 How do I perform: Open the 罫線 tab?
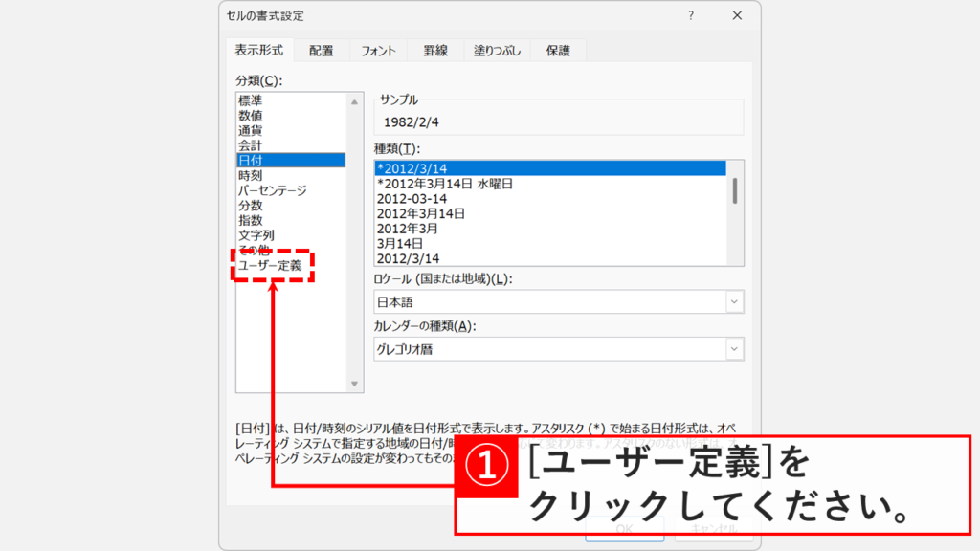[437, 49]
